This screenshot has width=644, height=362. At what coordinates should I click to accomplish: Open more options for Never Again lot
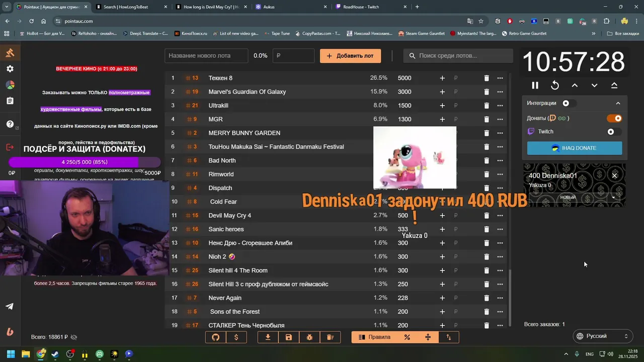coord(500,298)
